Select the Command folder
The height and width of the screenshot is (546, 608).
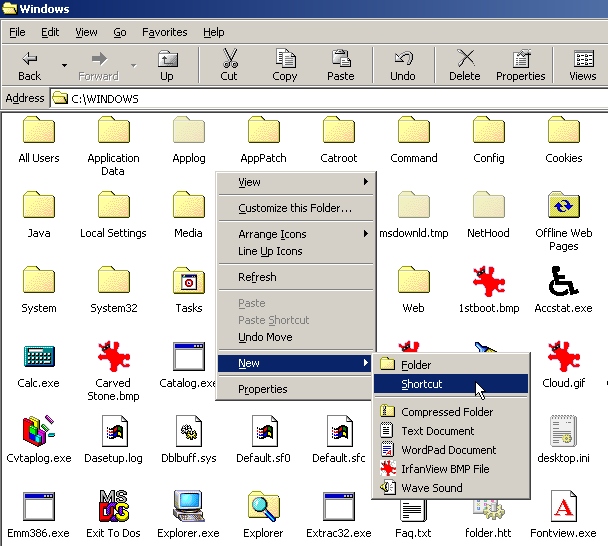(414, 140)
